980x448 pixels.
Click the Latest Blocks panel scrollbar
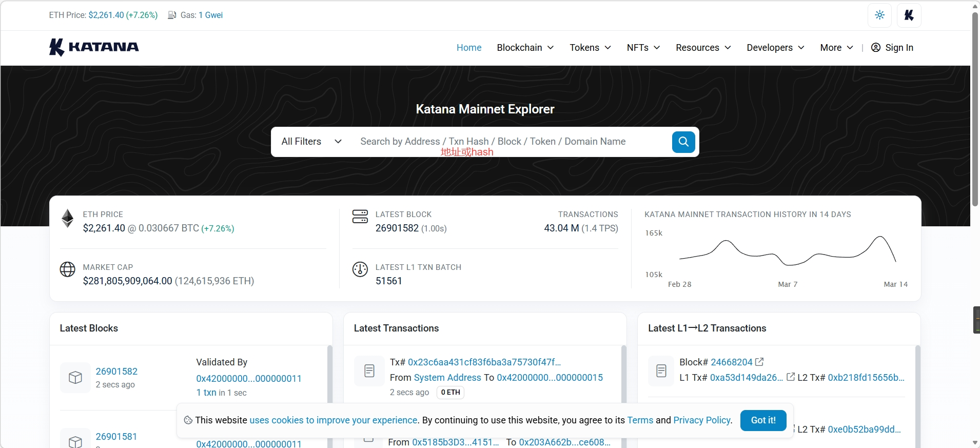[x=330, y=397]
